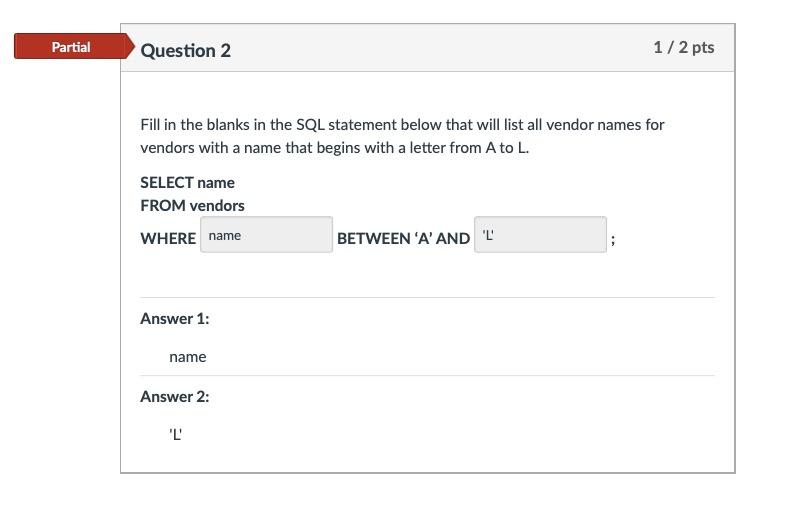The width and height of the screenshot is (790, 505).
Task: Click the gray question header bar
Action: [427, 48]
